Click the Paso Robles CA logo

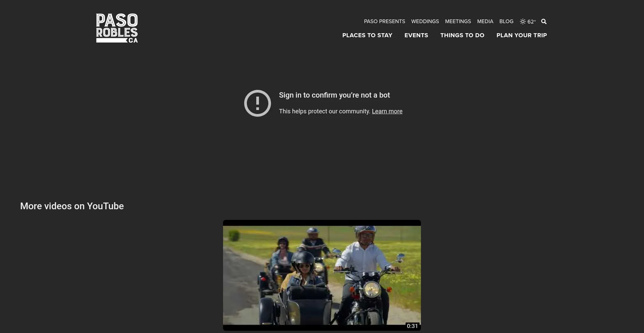117,28
